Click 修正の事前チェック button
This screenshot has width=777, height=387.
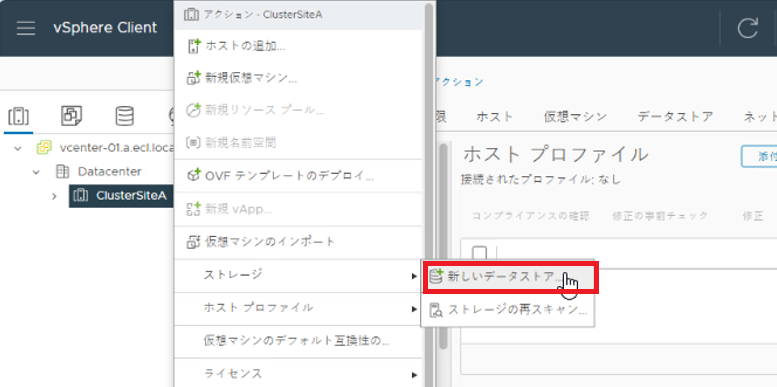pos(660,216)
